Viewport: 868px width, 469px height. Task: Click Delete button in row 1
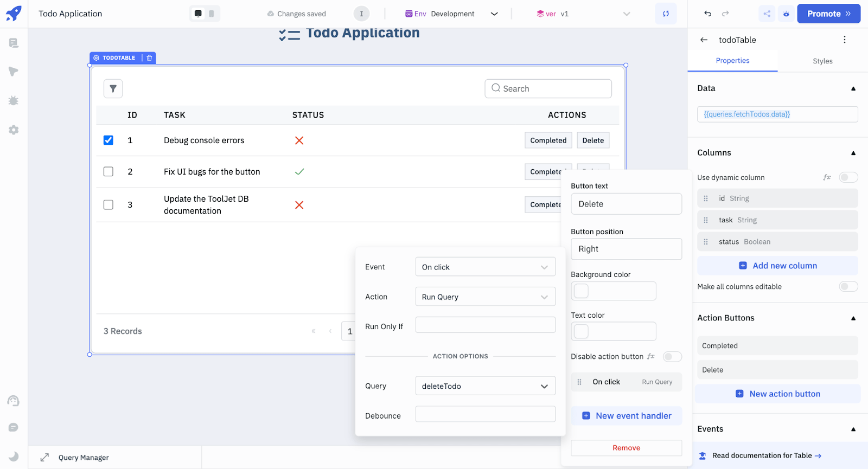(593, 140)
